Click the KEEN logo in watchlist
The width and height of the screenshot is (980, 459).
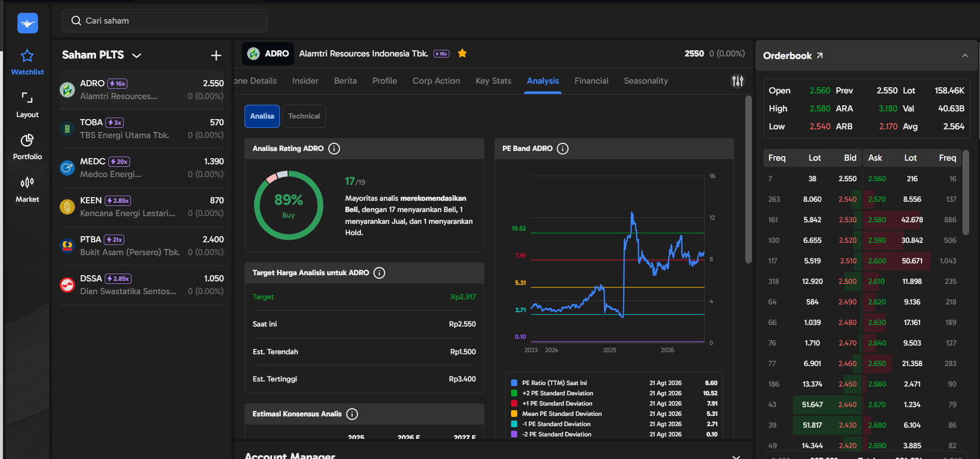67,207
